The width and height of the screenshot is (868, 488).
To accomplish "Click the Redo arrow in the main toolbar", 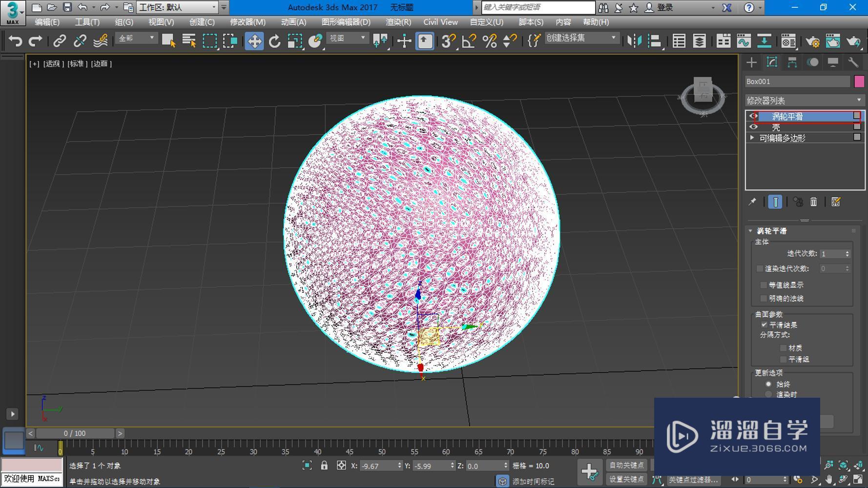I will [35, 41].
